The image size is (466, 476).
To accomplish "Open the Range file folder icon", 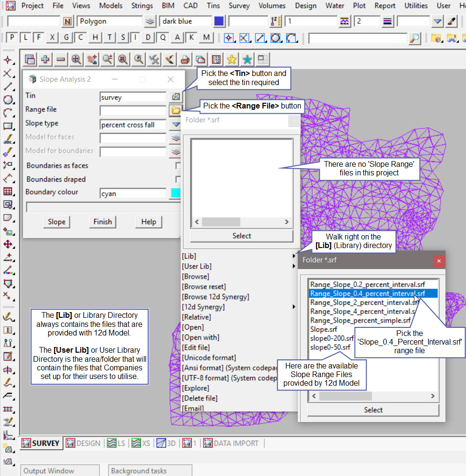I will click(x=176, y=111).
